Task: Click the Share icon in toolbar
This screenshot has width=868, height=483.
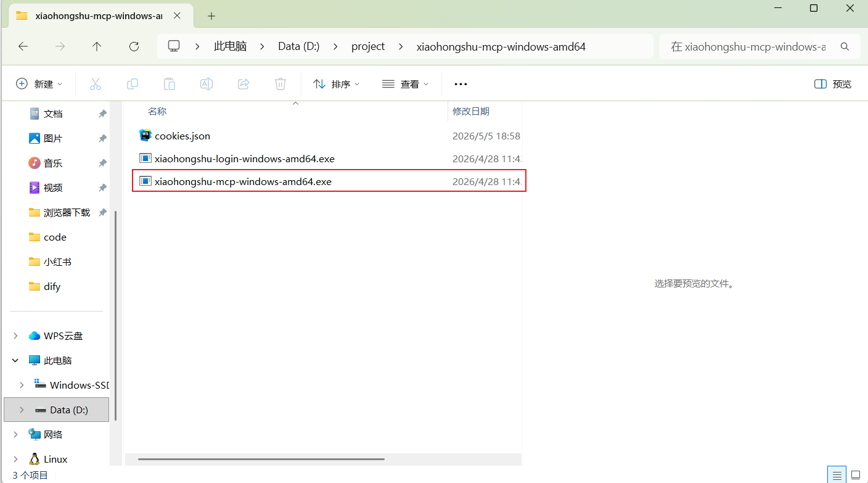Action: 244,84
